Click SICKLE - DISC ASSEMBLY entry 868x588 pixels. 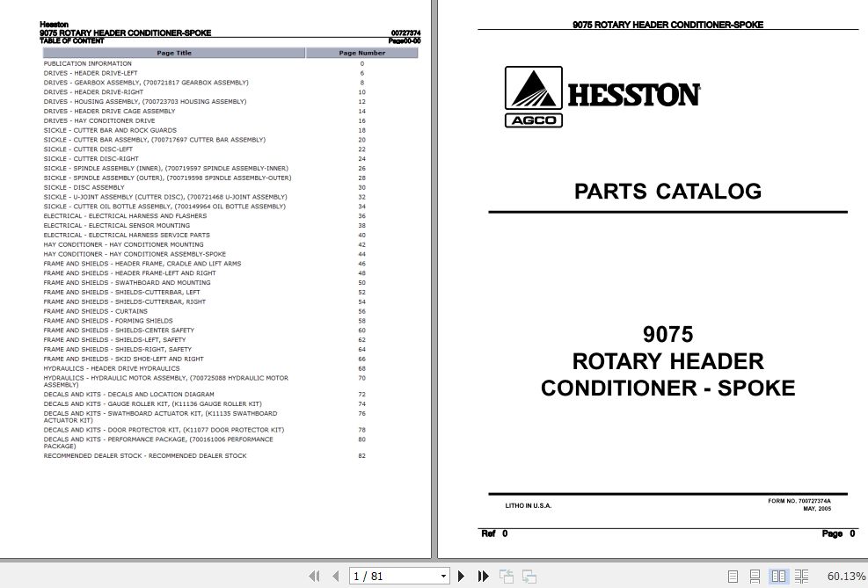pos(84,187)
